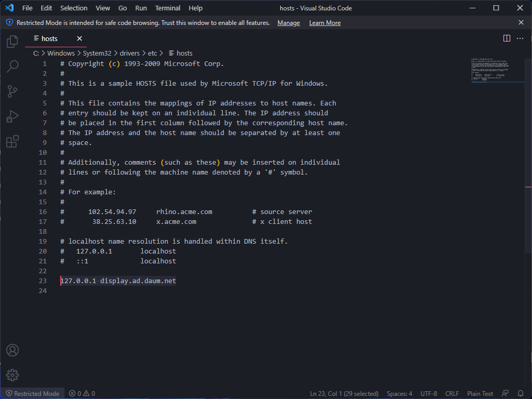Open the View menu
The image size is (532, 399).
(102, 8)
